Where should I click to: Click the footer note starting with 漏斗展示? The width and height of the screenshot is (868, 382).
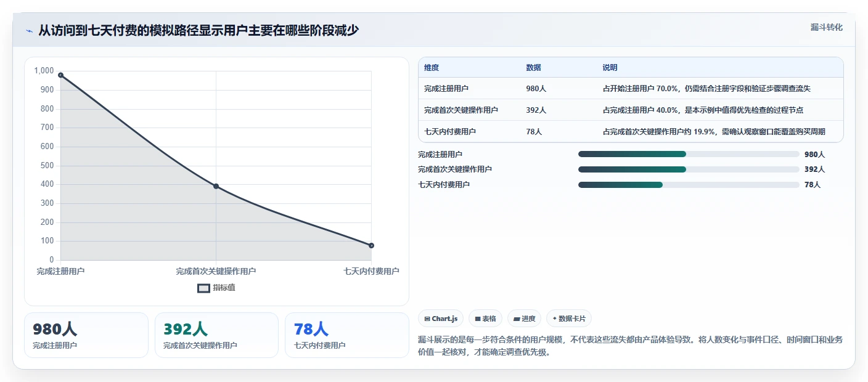pyautogui.click(x=630, y=346)
